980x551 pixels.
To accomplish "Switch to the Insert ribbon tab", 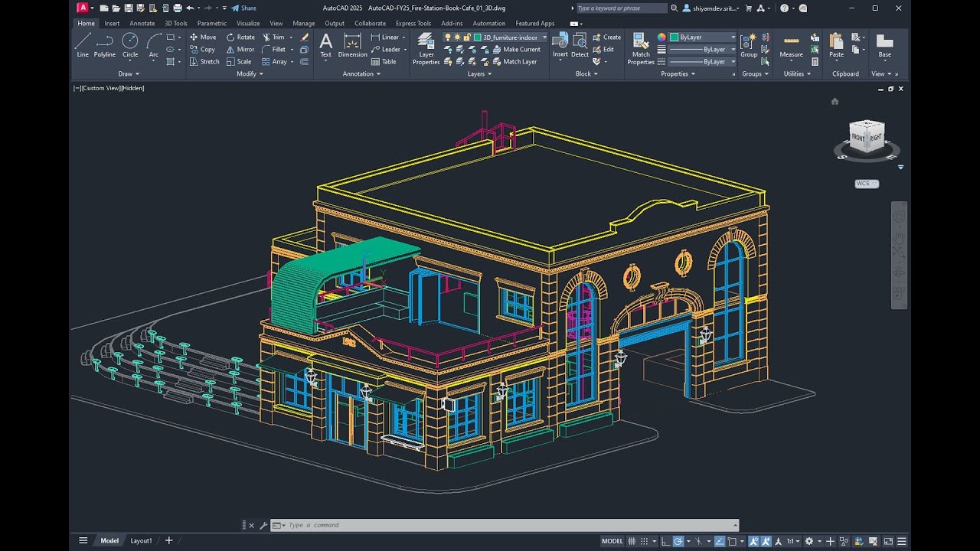I will point(112,24).
